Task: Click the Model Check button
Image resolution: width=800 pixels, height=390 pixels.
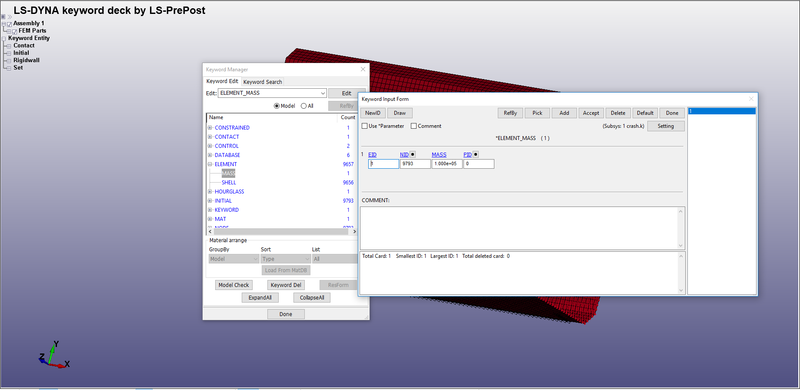Action: [x=234, y=285]
